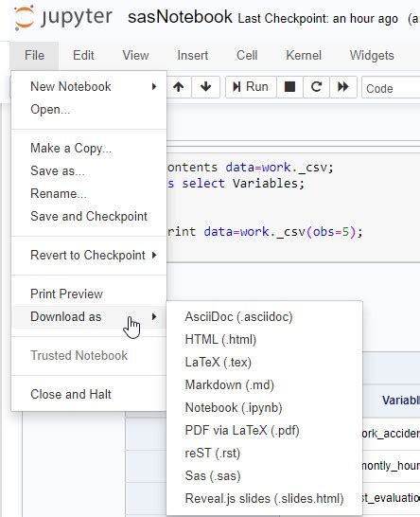Choose Close and Halt

(89, 394)
